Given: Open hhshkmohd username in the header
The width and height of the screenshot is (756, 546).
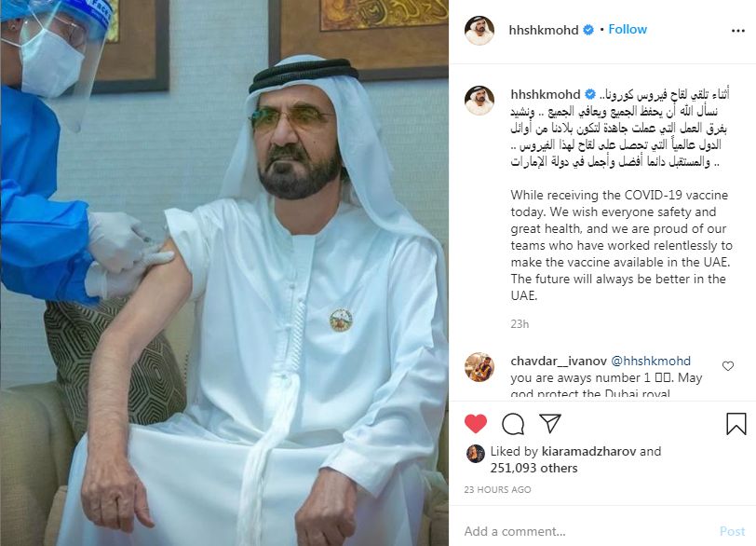Looking at the screenshot, I should pyautogui.click(x=544, y=30).
